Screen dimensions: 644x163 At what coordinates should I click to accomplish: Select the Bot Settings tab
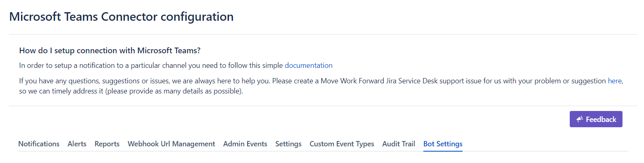coord(443,144)
